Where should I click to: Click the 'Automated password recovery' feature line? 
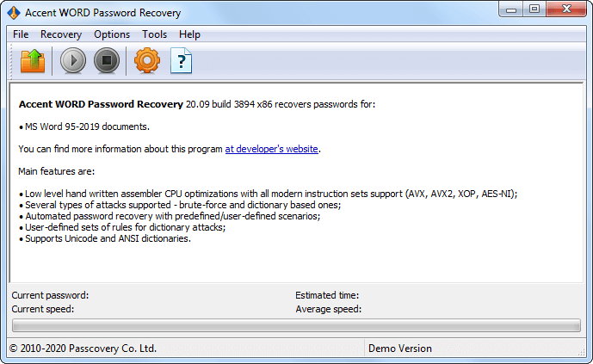tap(170, 216)
